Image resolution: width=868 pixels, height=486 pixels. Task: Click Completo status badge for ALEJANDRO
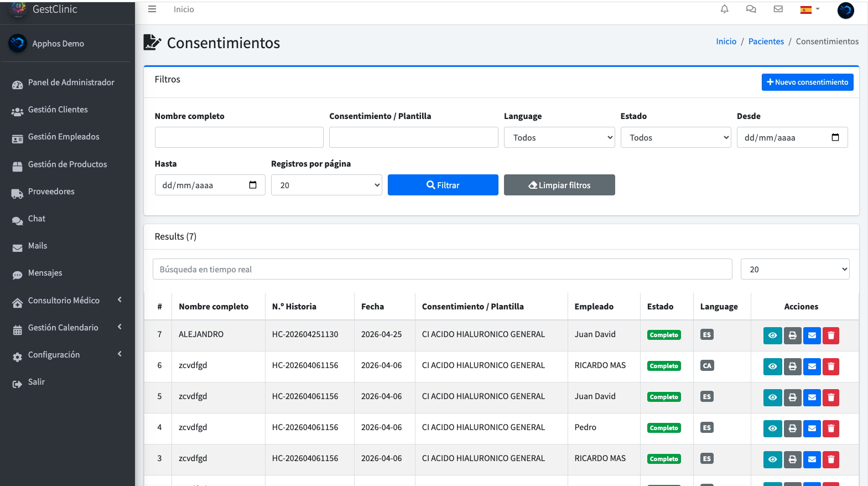coord(664,335)
